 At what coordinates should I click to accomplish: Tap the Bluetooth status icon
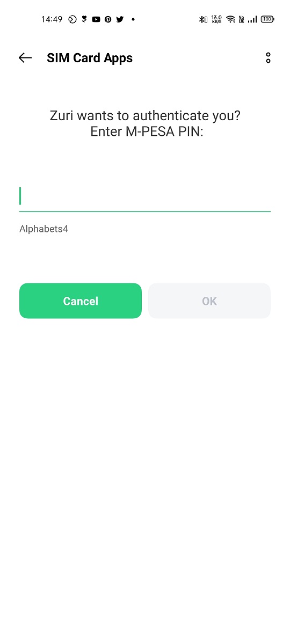click(x=203, y=19)
